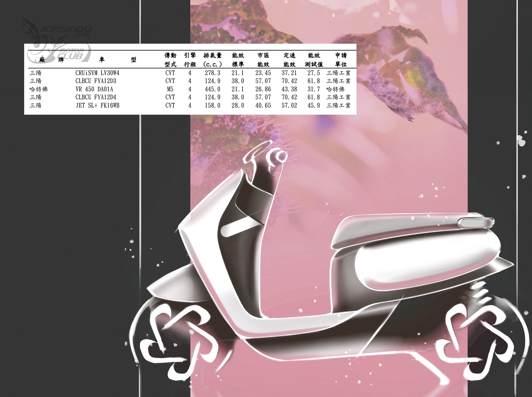Click '70.42' in the CLBCU FYA12D3 row
The height and width of the screenshot is (397, 532).
pos(289,81)
